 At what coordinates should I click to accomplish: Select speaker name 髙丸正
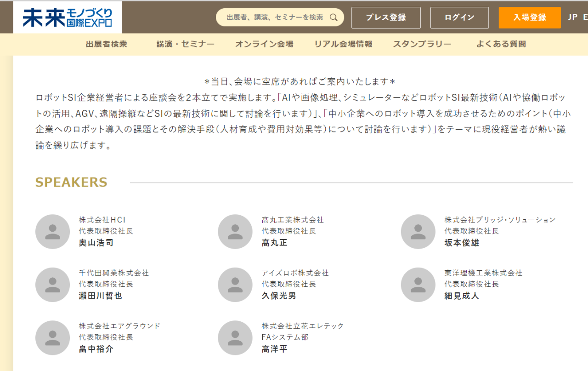[275, 243]
